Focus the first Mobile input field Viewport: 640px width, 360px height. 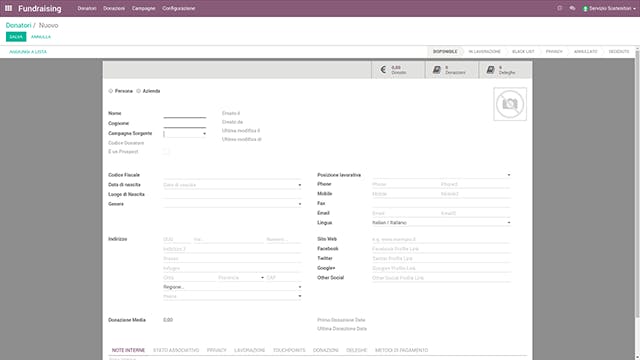pyautogui.click(x=405, y=194)
